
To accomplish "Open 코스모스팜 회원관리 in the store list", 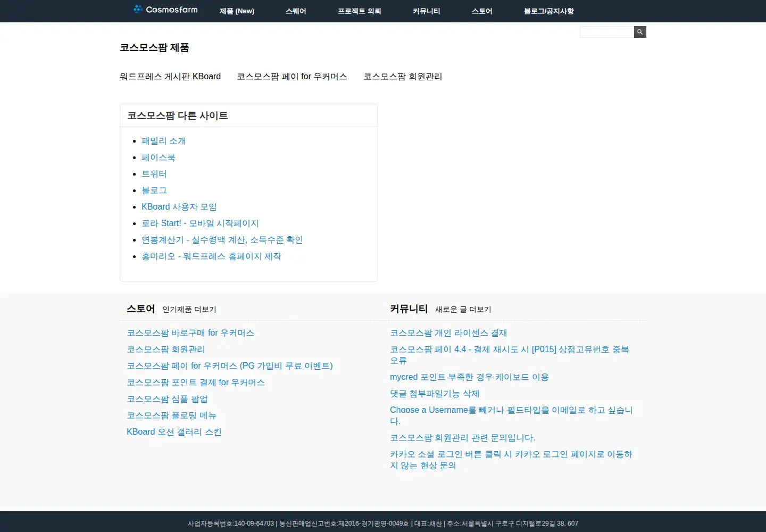I will 166,350.
